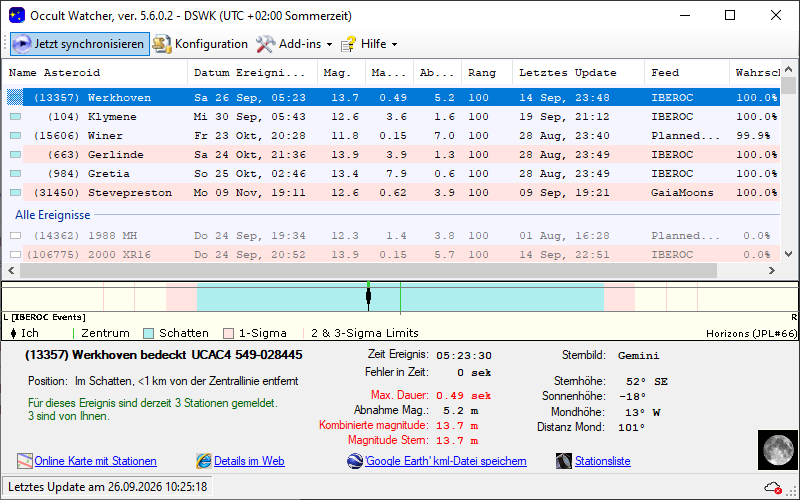Click the cyan marker next to Gerlinde
Screen dimensions: 800x500
point(15,155)
